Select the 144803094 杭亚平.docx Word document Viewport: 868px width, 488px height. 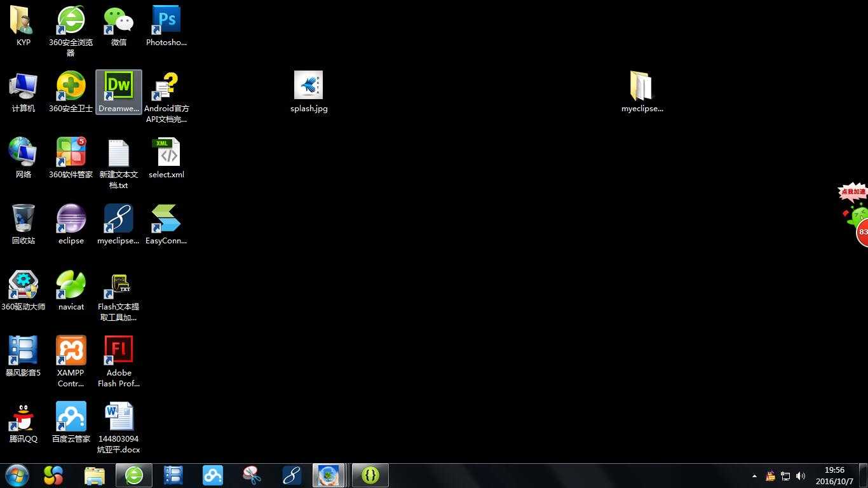[119, 427]
